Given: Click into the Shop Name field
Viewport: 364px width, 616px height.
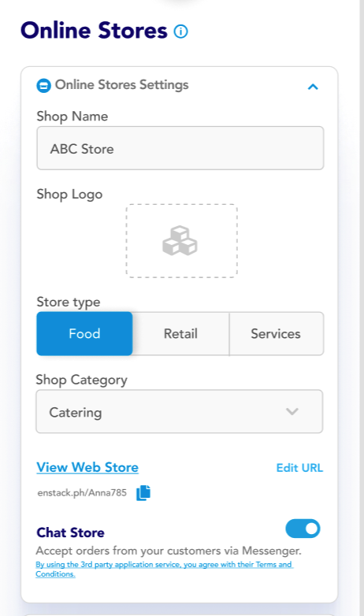Looking at the screenshot, I should pos(180,148).
